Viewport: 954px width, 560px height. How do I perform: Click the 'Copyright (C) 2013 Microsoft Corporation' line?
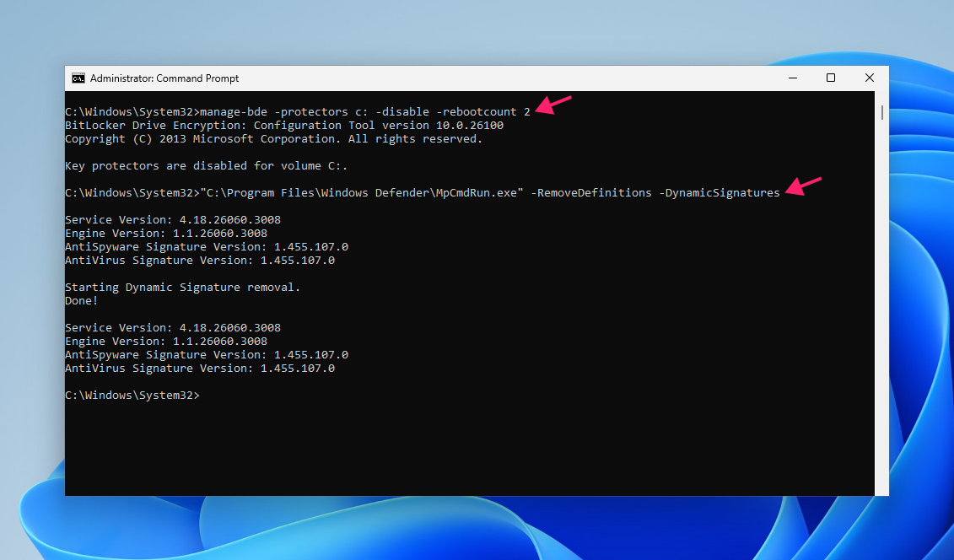[274, 138]
